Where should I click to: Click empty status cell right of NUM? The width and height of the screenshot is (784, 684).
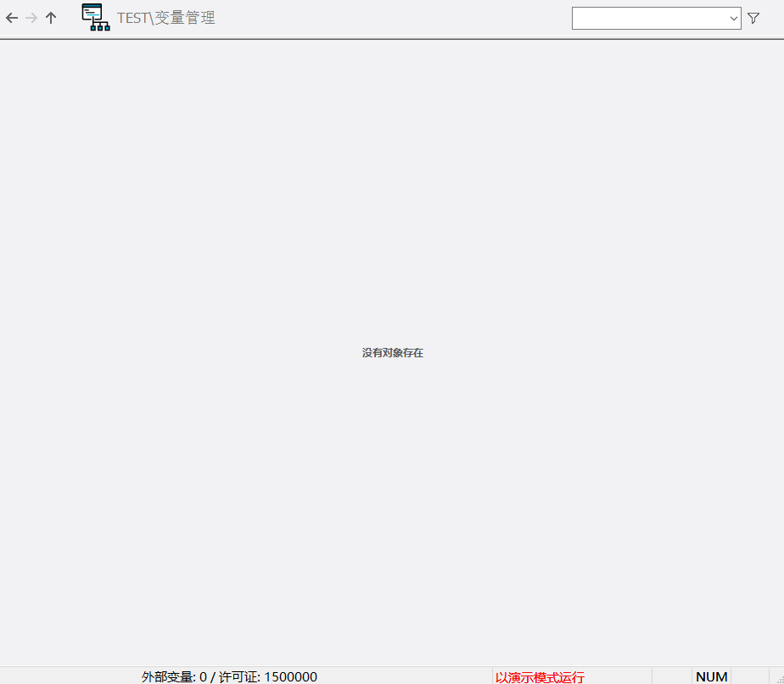coord(748,676)
